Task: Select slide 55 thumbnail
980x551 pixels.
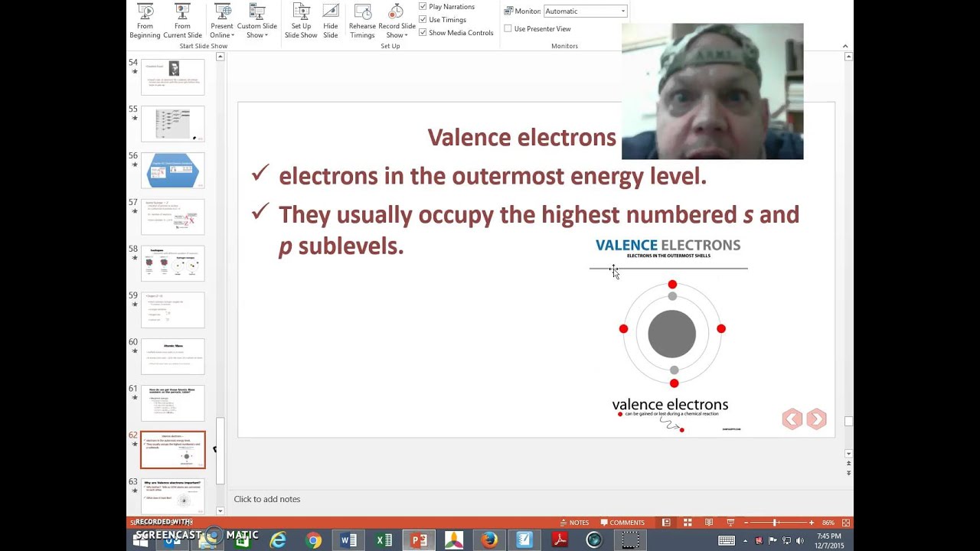Action: (173, 123)
